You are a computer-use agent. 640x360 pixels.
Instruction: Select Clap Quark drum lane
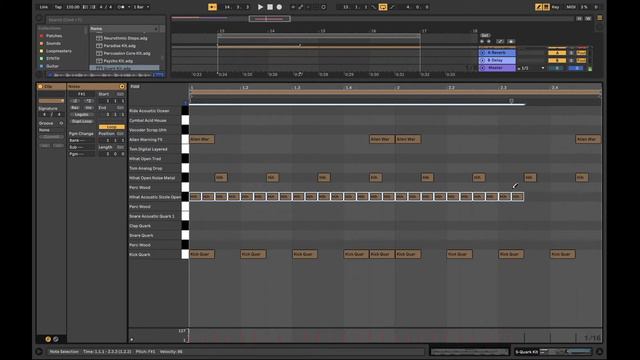(x=155, y=226)
